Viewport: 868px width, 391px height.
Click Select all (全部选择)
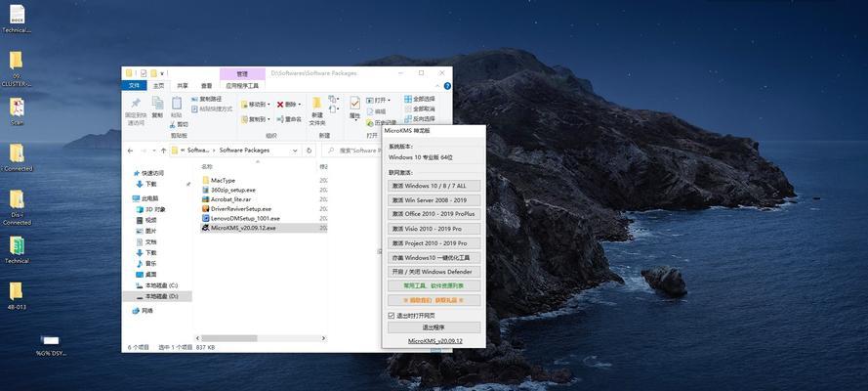420,99
